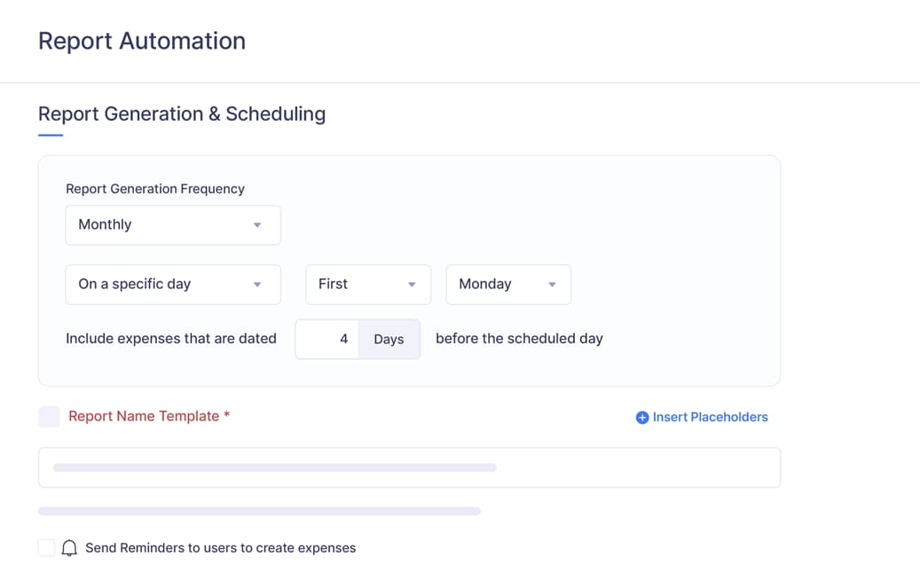Click the report name template text field
The height and width of the screenshot is (588, 920).
pyautogui.click(x=409, y=467)
